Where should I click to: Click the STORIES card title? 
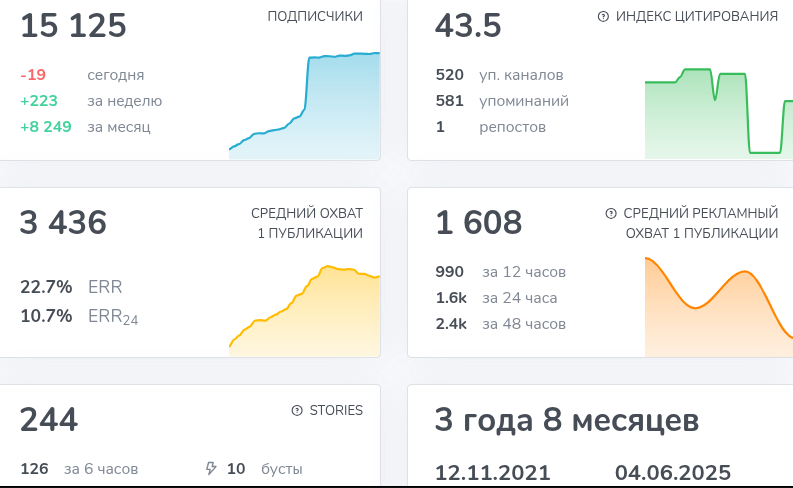click(336, 410)
